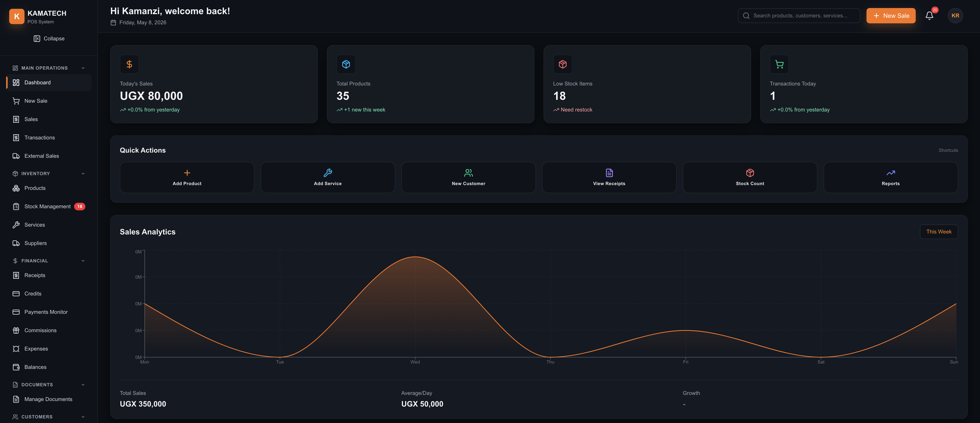980x423 pixels.
Task: Click the New Sale cart icon in sidebar
Action: (x=16, y=101)
